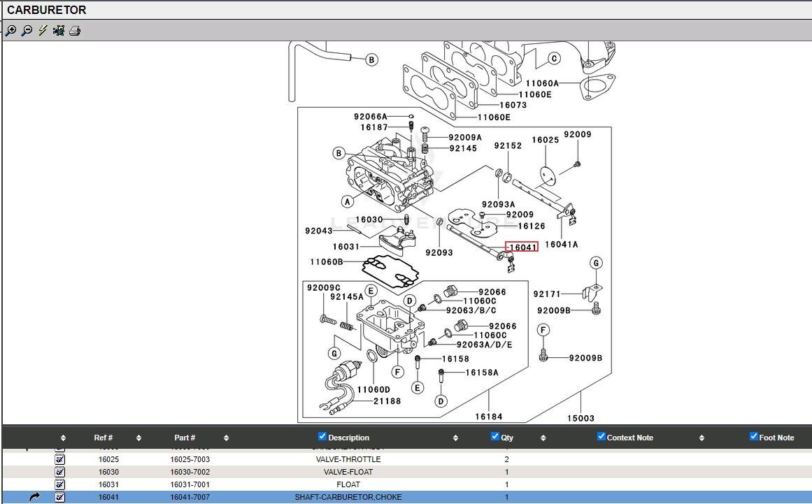Print the carburetor diagram
Viewport: 812px width, 504px height.
pyautogui.click(x=75, y=31)
